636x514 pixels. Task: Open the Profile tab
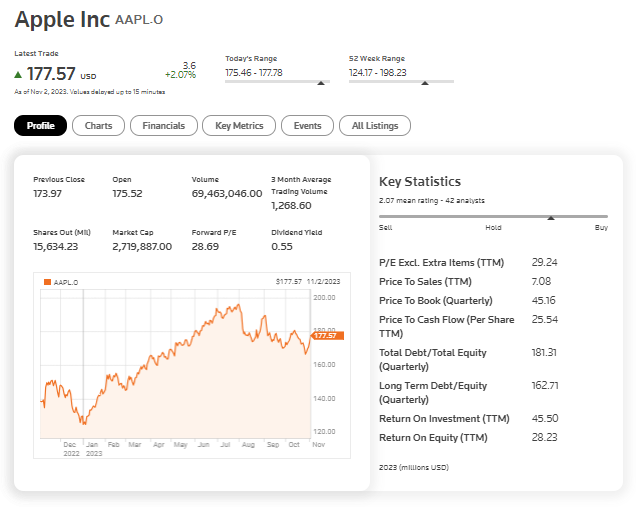40,126
